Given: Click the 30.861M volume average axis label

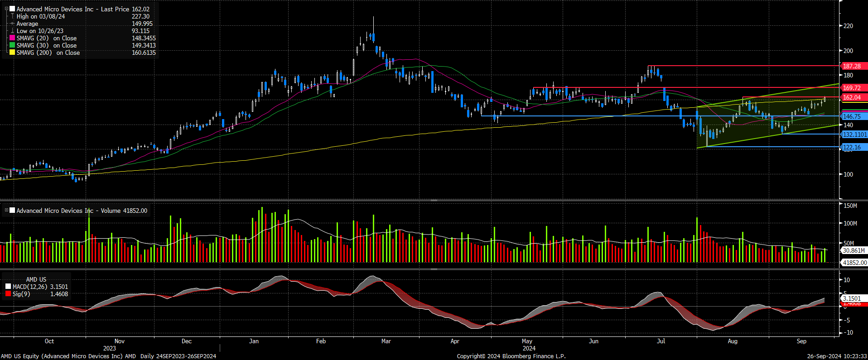Looking at the screenshot, I should (x=854, y=250).
